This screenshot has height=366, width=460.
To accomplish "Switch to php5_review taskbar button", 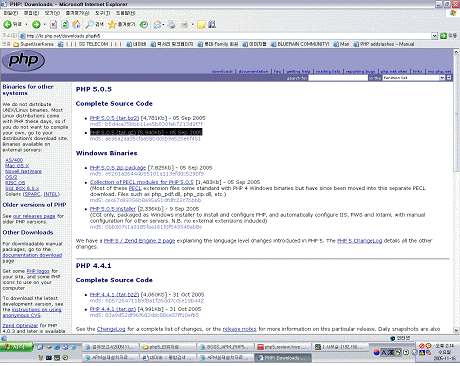I will click(x=283, y=347).
